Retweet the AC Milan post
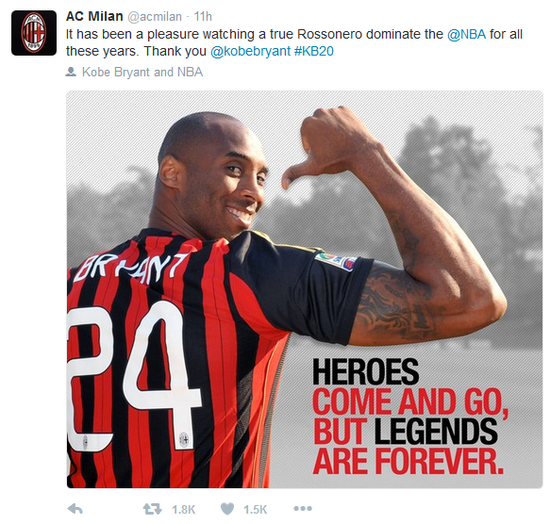The height and width of the screenshot is (524, 550). [152, 509]
